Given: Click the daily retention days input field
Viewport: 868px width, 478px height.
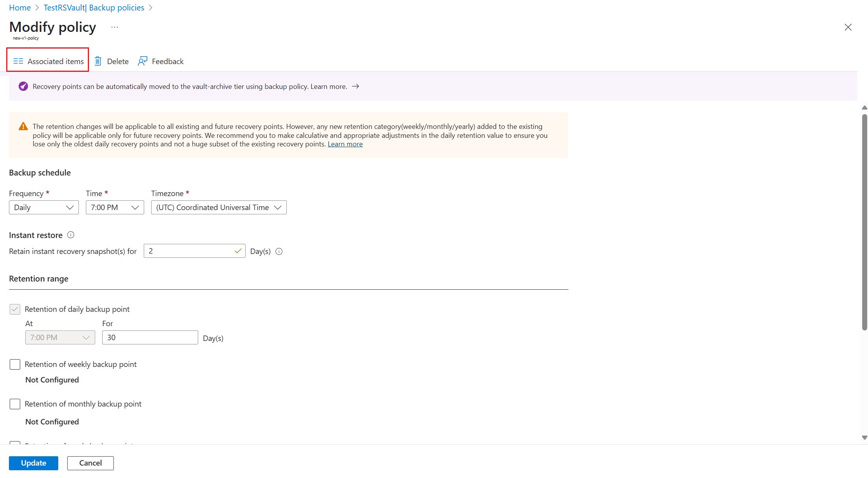Looking at the screenshot, I should (150, 337).
